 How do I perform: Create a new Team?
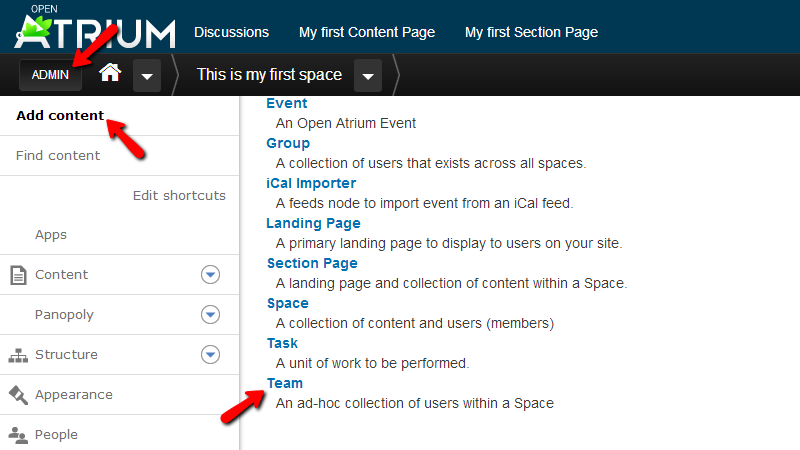tap(285, 383)
